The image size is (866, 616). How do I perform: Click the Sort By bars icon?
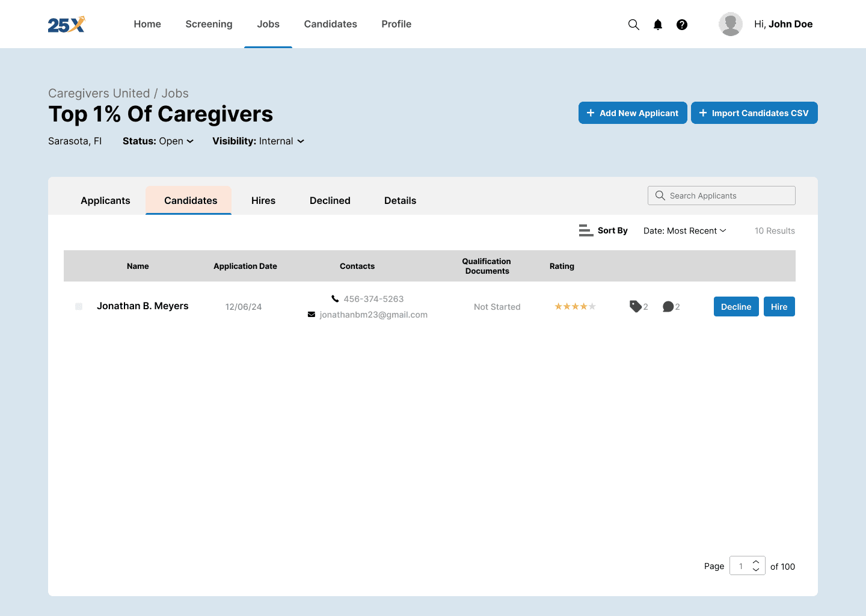[x=586, y=230]
